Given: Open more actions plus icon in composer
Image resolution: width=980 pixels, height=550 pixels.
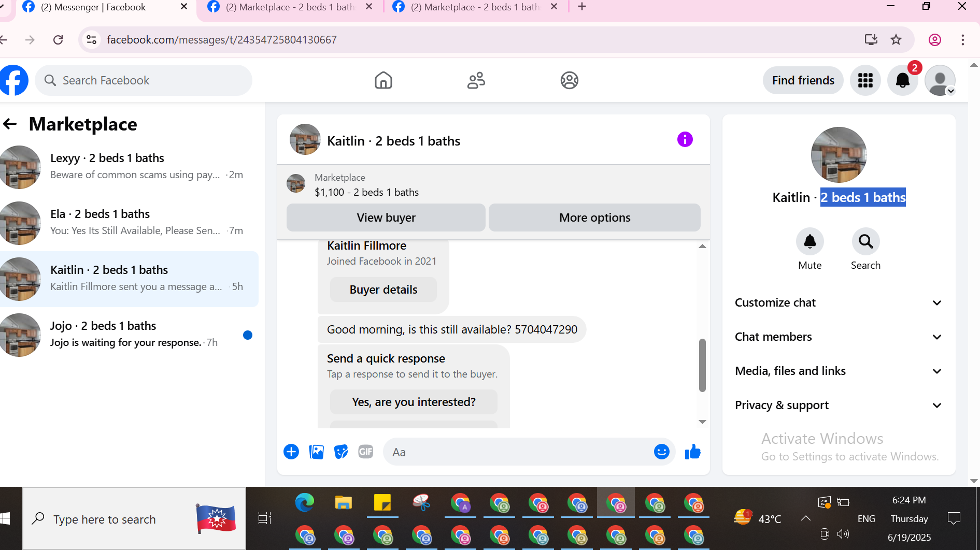Looking at the screenshot, I should tap(291, 452).
